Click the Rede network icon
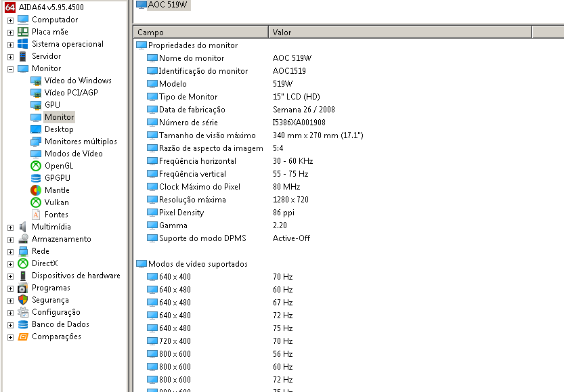The image size is (564, 392). click(23, 251)
